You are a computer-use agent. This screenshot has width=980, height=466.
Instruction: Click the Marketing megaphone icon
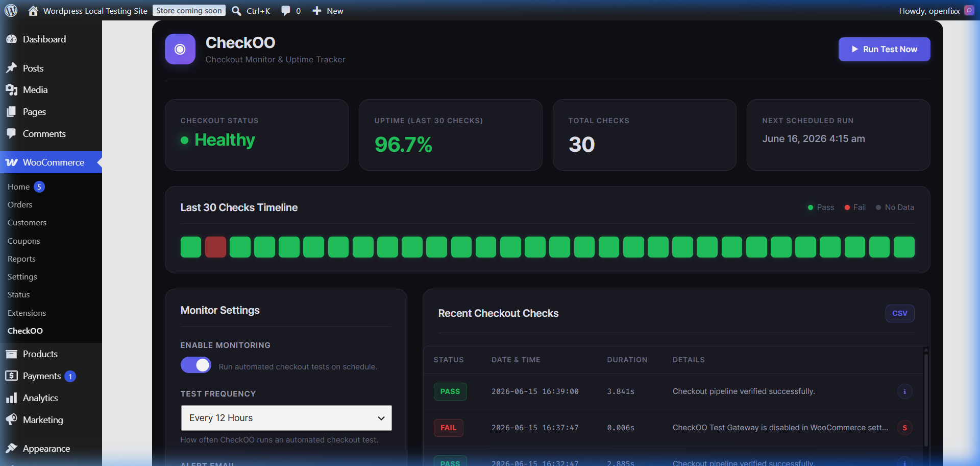11,420
